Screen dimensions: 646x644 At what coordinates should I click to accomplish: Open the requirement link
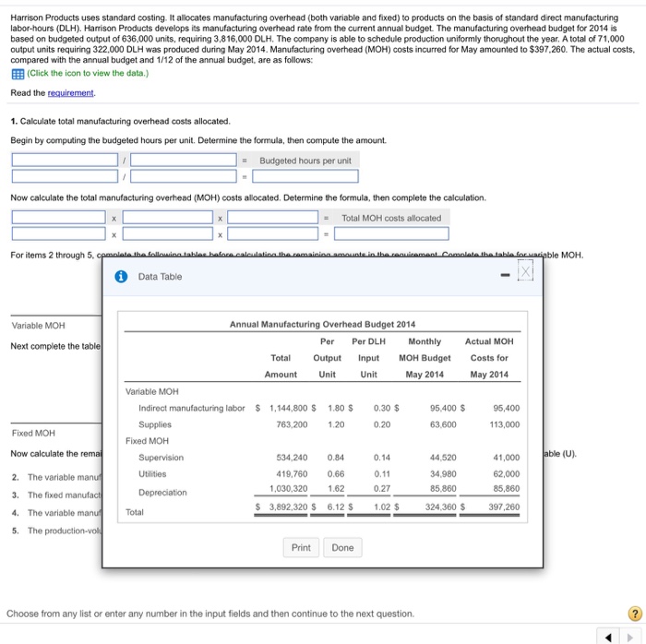pyautogui.click(x=70, y=93)
